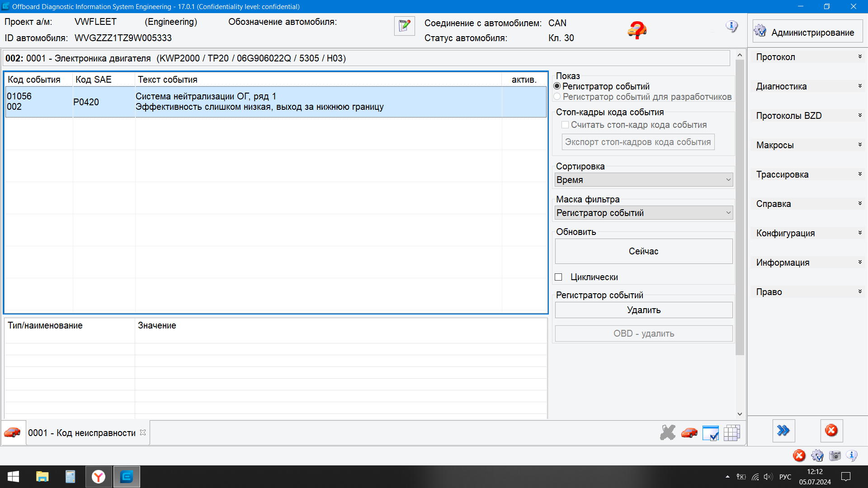Open the Маска фильтра dropdown
Viewport: 868px width, 488px height.
pyautogui.click(x=643, y=213)
